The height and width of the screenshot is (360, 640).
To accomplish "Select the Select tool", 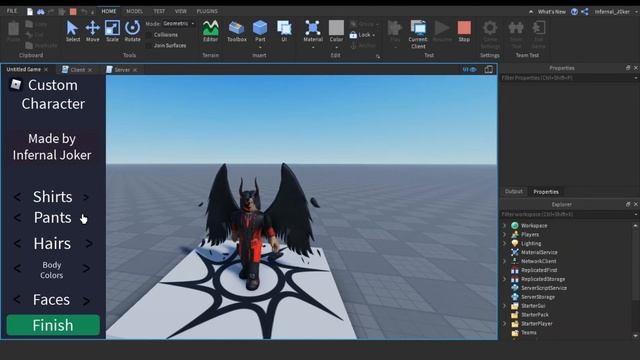I will coord(72,31).
